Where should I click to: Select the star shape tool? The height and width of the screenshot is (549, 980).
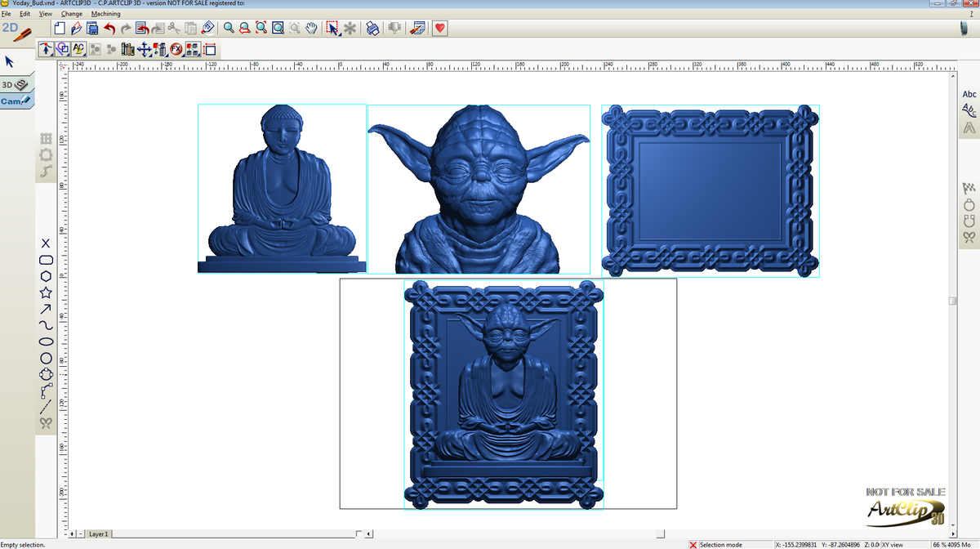pos(46,292)
